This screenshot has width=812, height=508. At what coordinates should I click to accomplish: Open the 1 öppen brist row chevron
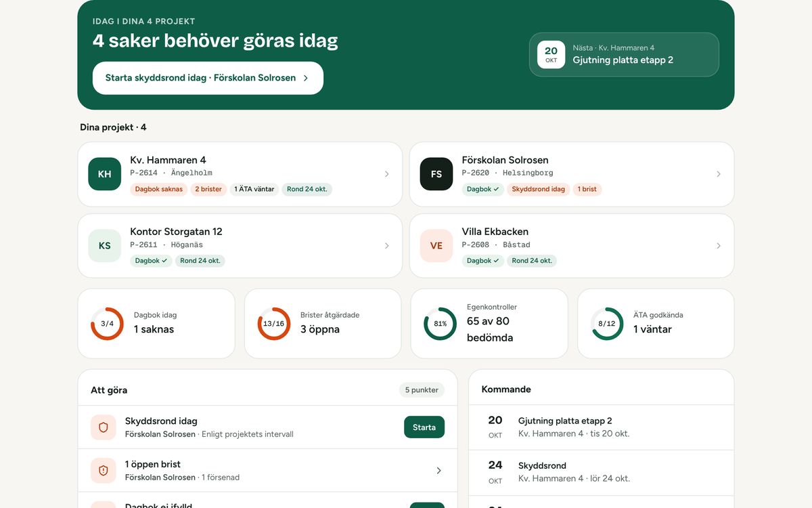(x=438, y=470)
